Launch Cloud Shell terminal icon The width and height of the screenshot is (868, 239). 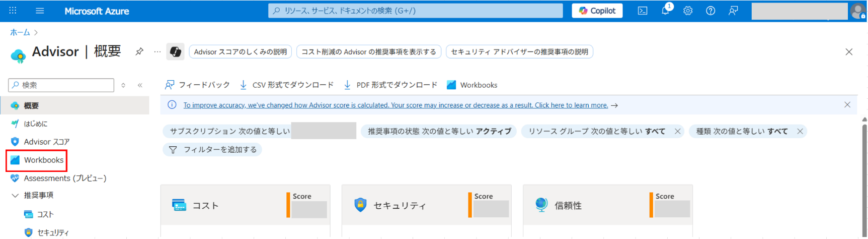point(643,11)
